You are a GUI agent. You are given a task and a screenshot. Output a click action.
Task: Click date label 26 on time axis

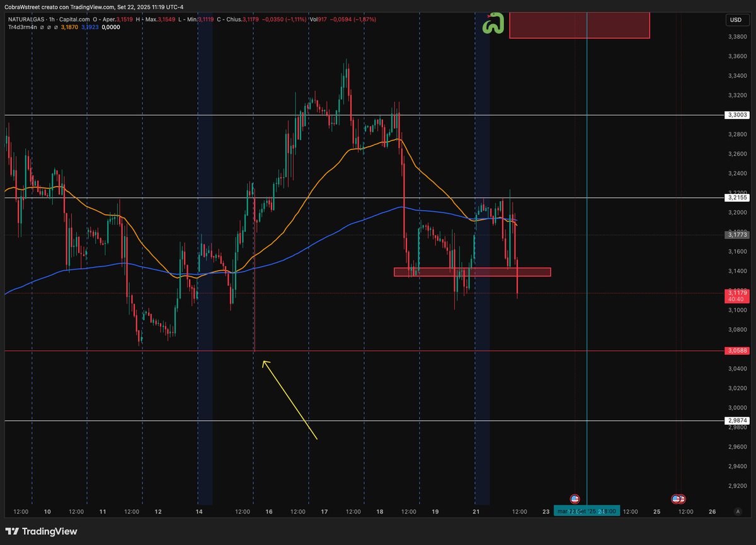coord(713,512)
